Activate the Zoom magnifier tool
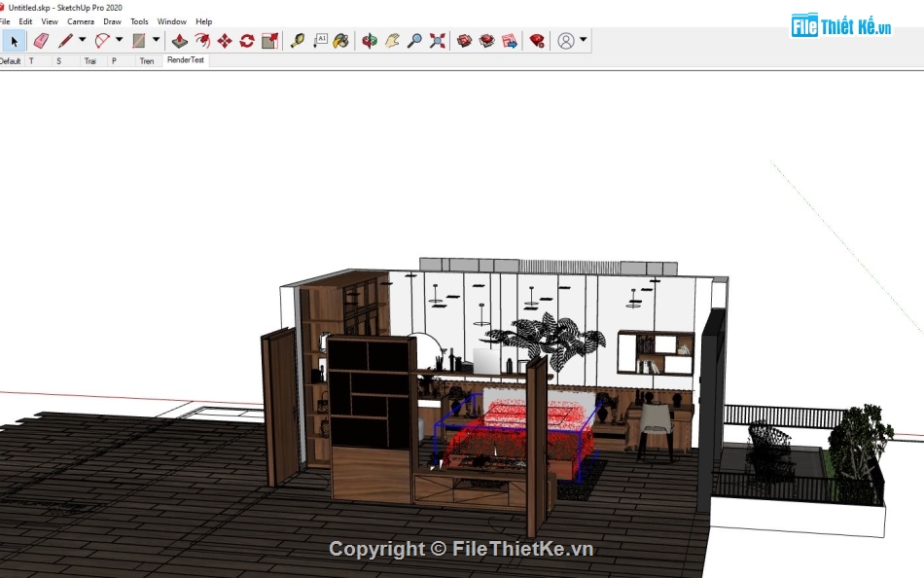The image size is (924, 578). [x=414, y=41]
